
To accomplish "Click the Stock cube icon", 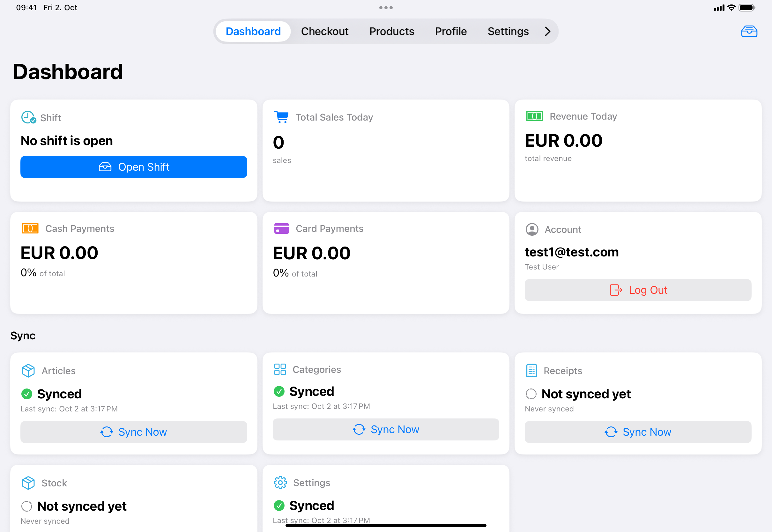I will click(x=28, y=483).
